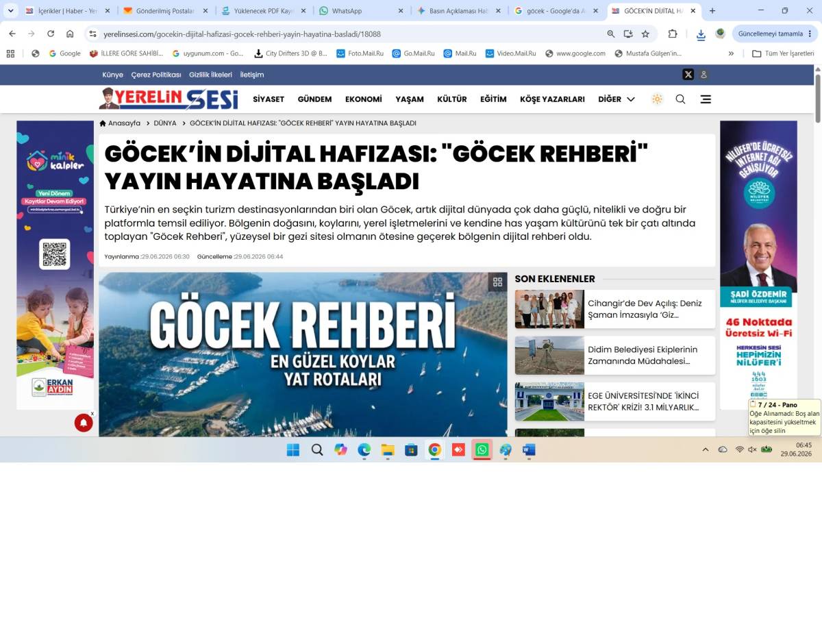Go back using the browser back arrow
822x644 pixels.
click(x=12, y=34)
